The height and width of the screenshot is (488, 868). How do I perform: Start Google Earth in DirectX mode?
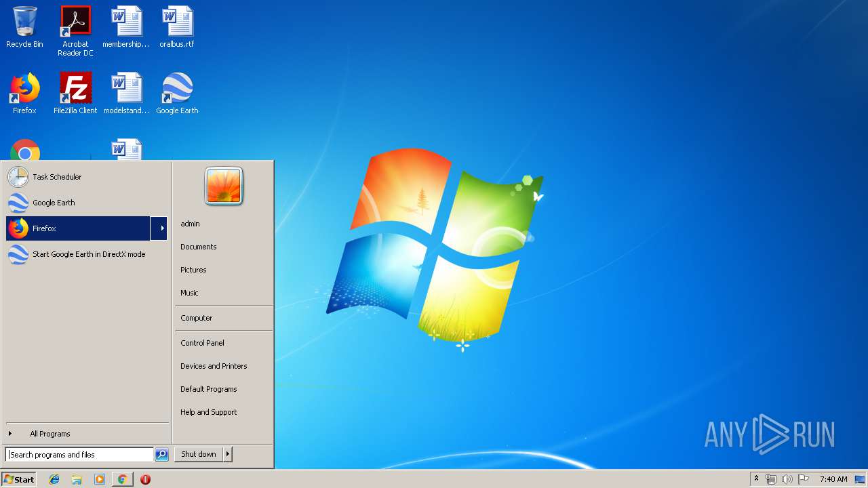click(87, 254)
